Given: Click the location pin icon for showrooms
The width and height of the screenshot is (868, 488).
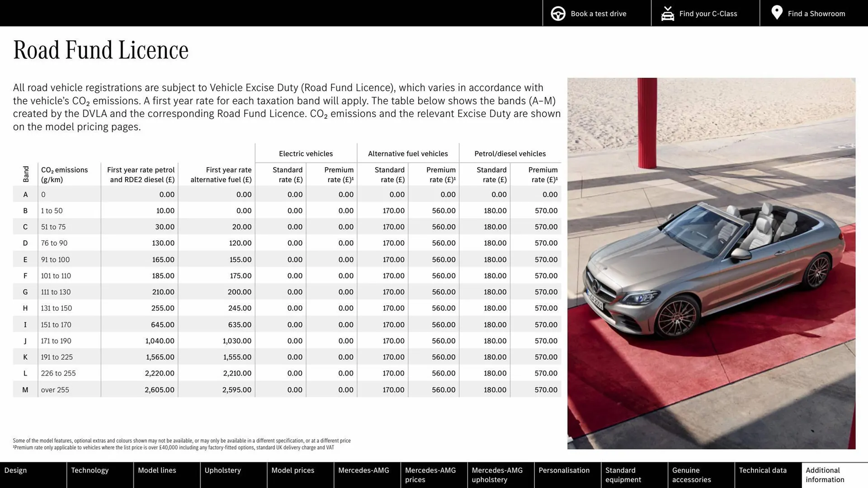Looking at the screenshot, I should (777, 13).
